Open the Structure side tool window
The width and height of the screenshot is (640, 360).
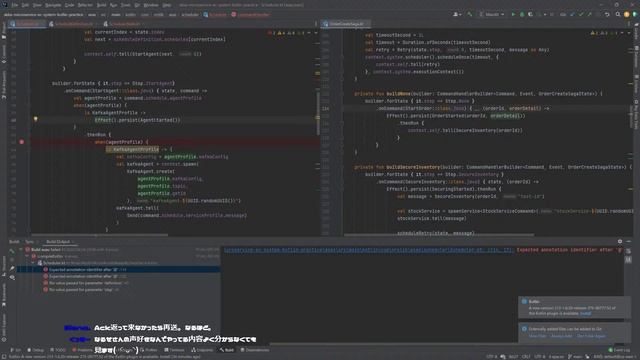point(4,265)
